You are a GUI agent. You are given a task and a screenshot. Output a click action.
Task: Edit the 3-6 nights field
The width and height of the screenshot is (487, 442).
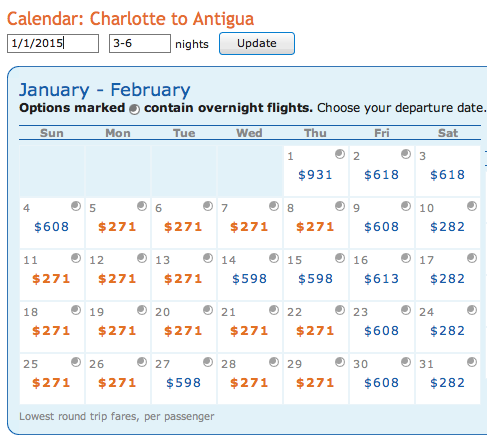(x=140, y=43)
